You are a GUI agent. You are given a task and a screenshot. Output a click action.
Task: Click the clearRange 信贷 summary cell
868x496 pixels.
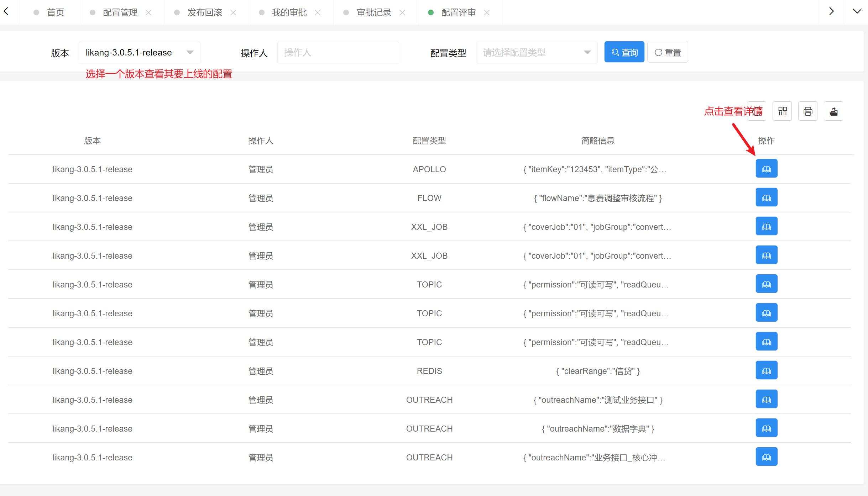pyautogui.click(x=598, y=371)
